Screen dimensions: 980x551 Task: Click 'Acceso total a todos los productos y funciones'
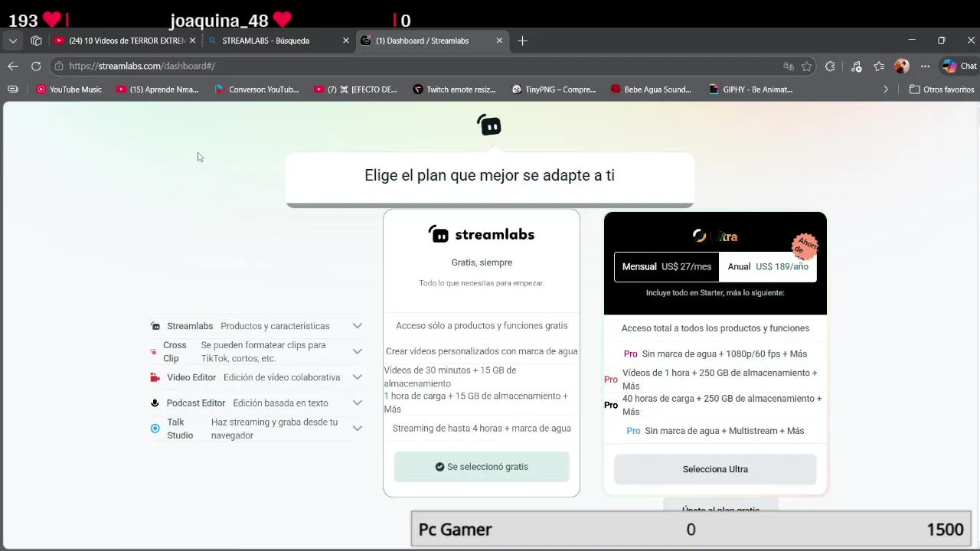pos(715,328)
